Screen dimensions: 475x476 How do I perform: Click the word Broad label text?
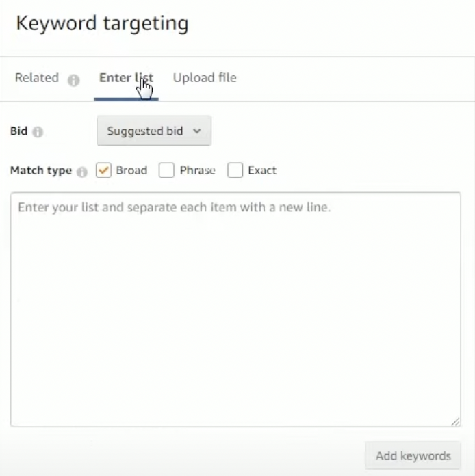[x=131, y=171]
